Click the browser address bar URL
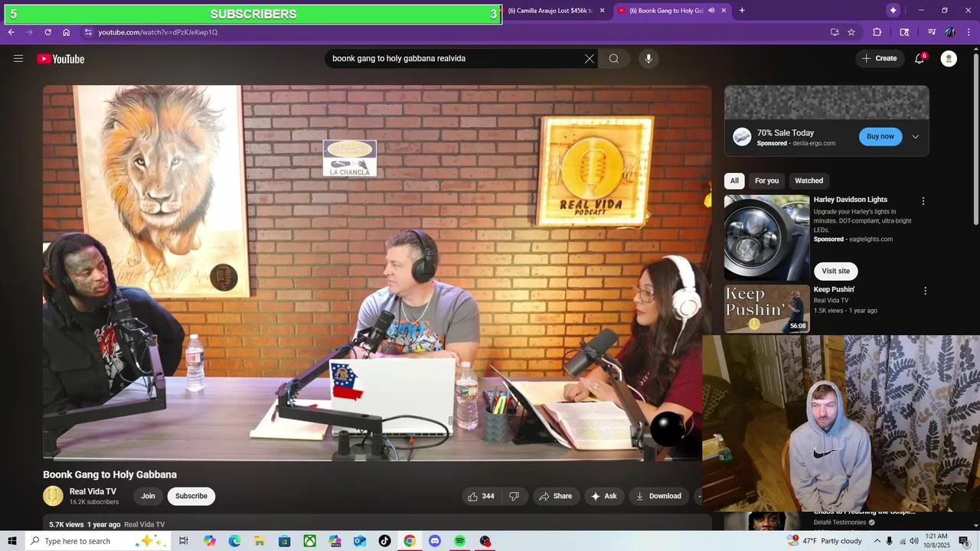The height and width of the screenshot is (551, 980). [158, 32]
